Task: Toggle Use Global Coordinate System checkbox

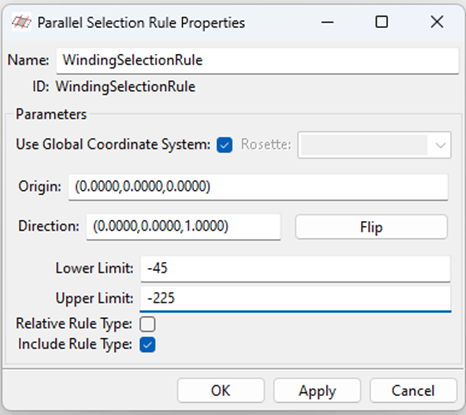Action: pyautogui.click(x=224, y=145)
